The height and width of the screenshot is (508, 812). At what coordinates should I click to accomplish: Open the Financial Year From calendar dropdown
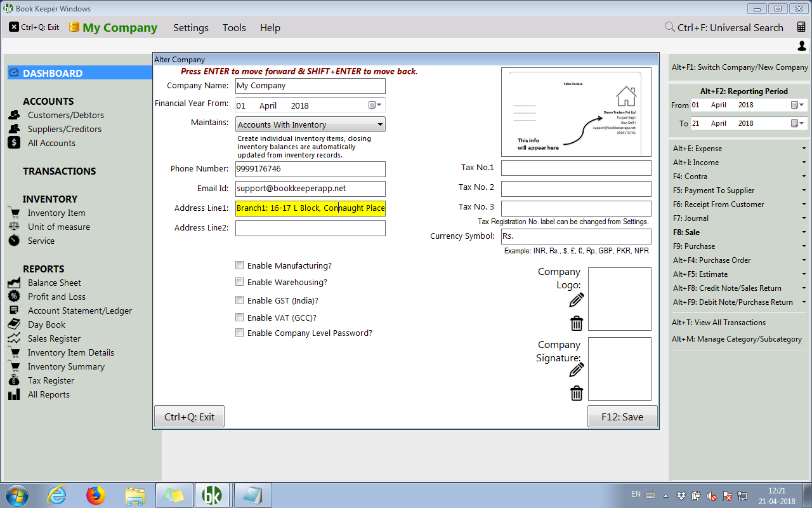(x=375, y=105)
